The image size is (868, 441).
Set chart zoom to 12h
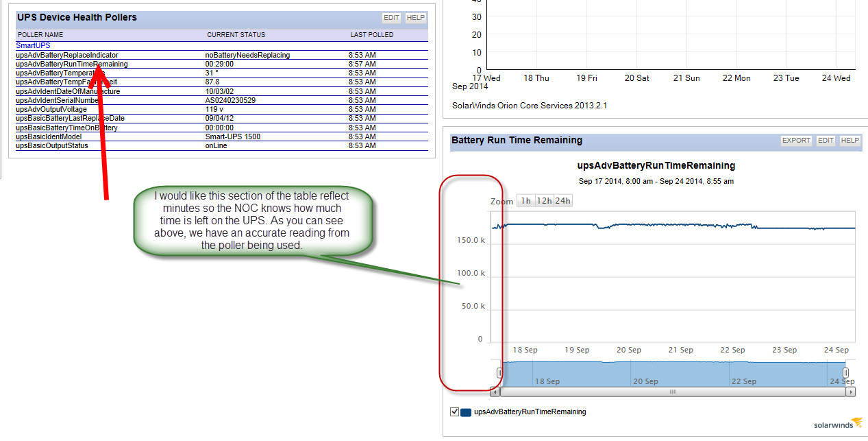pyautogui.click(x=544, y=201)
